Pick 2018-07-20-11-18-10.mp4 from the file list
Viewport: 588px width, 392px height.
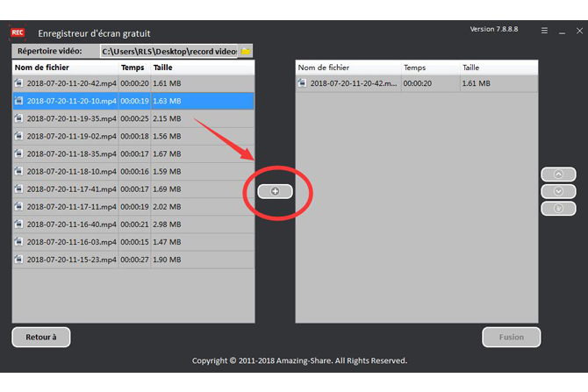[x=70, y=171]
